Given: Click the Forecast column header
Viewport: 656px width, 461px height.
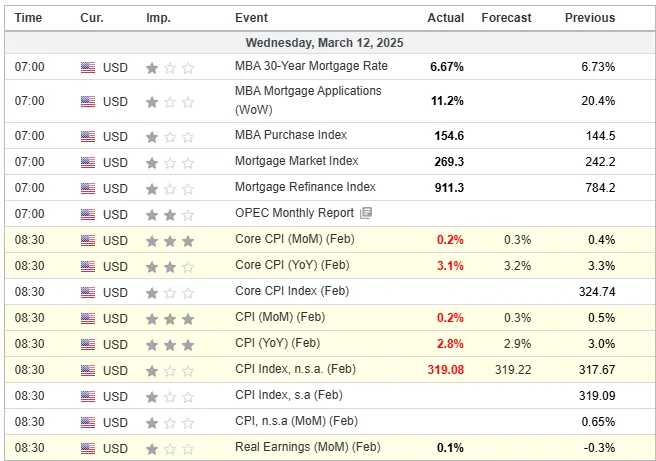Looking at the screenshot, I should (506, 18).
